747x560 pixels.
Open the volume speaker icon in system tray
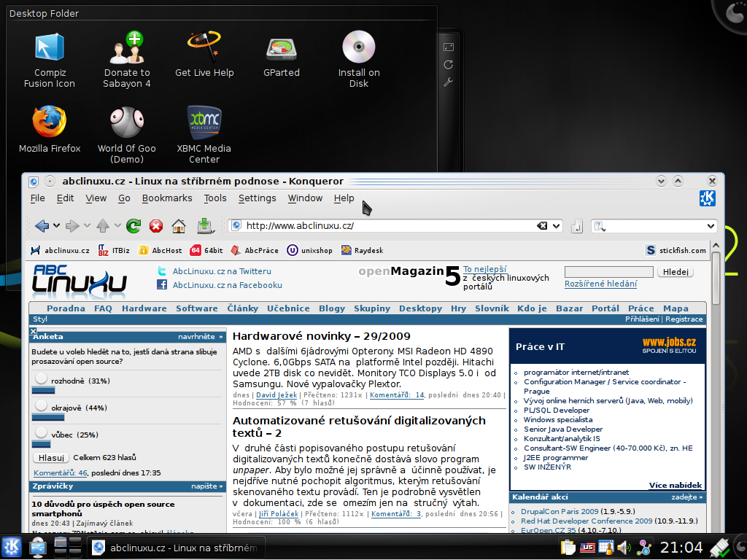coord(624,548)
